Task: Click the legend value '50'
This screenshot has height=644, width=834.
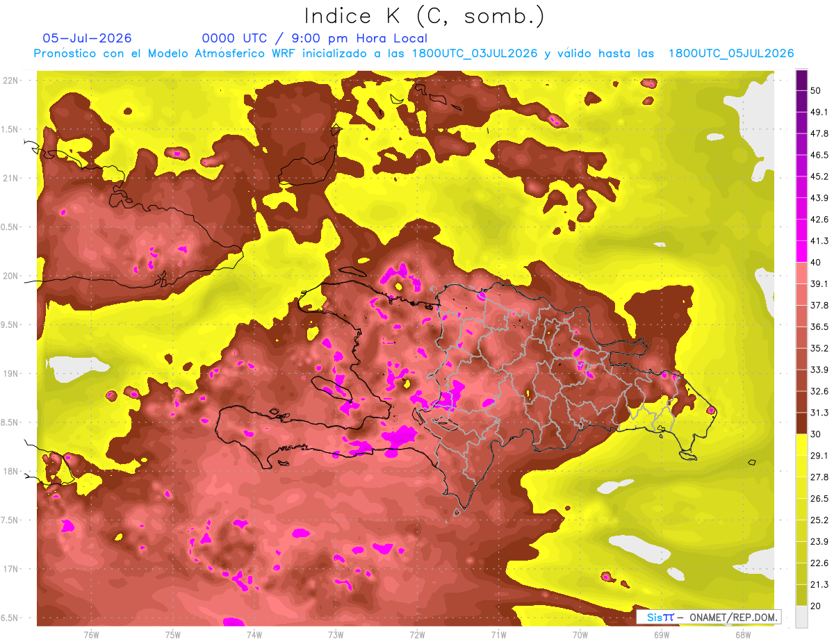Action: [x=816, y=90]
